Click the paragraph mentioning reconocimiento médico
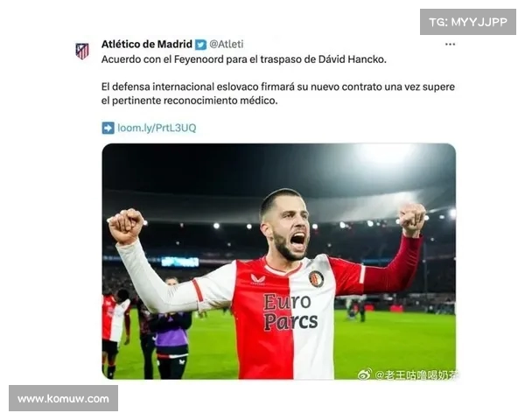The height and width of the screenshot is (420, 525). (x=278, y=94)
